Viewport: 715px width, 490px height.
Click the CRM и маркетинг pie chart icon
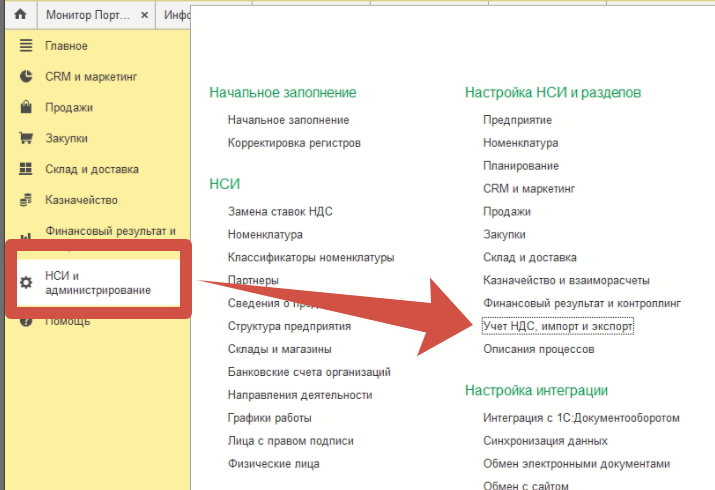[26, 77]
